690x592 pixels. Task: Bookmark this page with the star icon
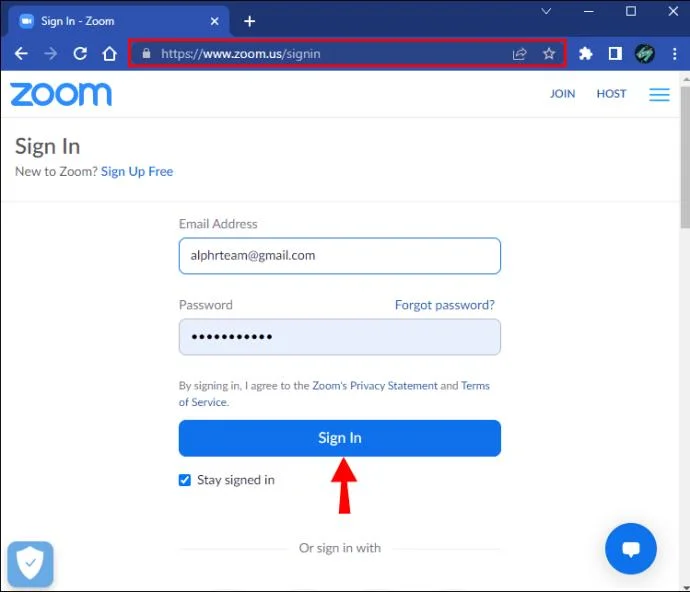[x=549, y=54]
